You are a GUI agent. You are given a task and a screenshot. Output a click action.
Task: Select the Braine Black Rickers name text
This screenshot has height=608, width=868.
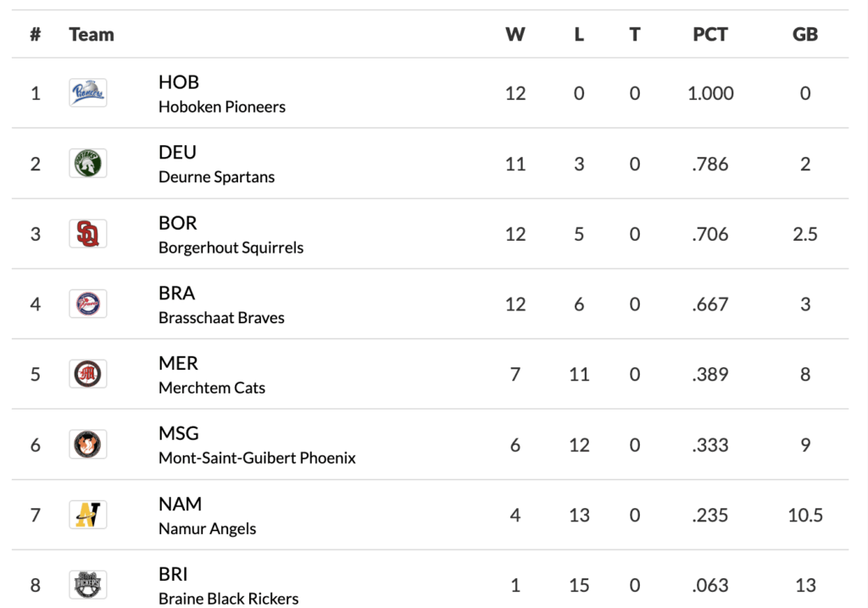[x=228, y=599]
